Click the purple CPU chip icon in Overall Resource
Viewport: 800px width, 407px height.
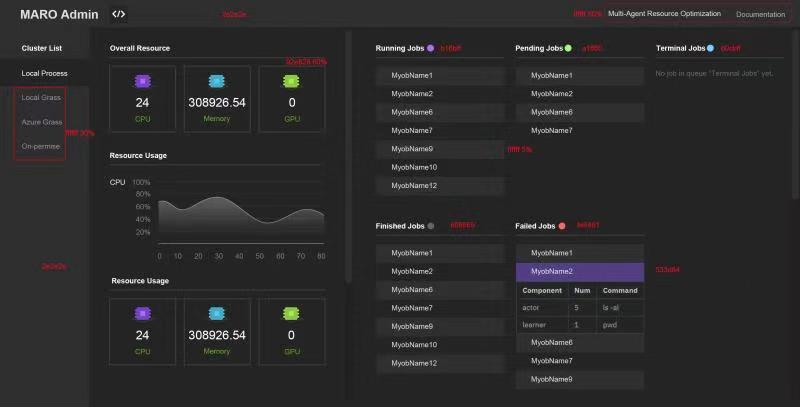(142, 81)
